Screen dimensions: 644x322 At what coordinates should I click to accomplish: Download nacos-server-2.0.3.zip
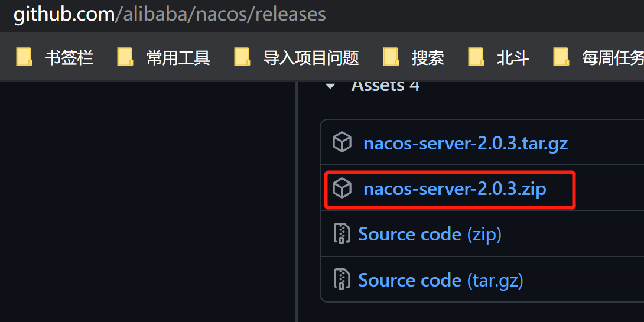tap(455, 189)
